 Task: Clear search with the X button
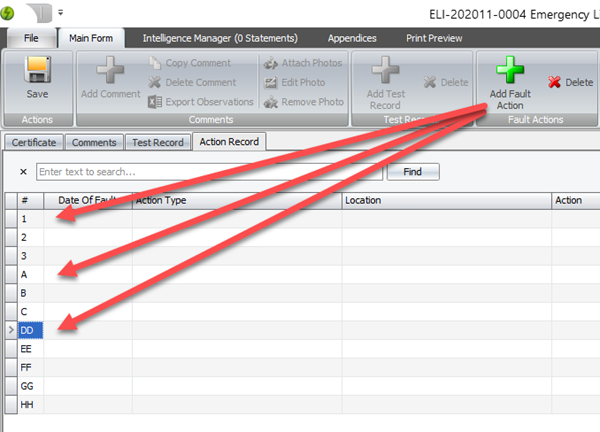23,172
